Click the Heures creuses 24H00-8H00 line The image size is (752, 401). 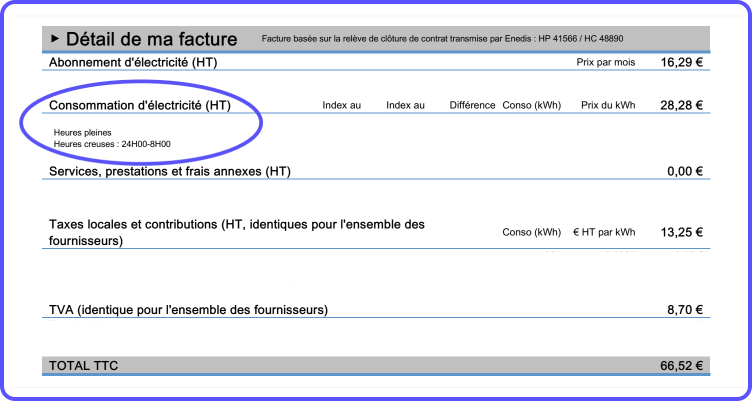point(112,144)
